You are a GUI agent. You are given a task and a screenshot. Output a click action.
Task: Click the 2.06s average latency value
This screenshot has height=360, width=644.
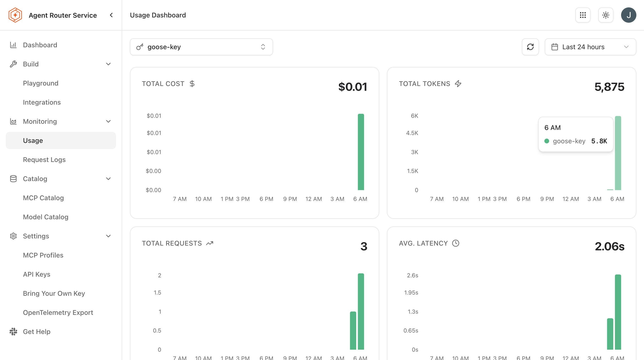click(609, 247)
